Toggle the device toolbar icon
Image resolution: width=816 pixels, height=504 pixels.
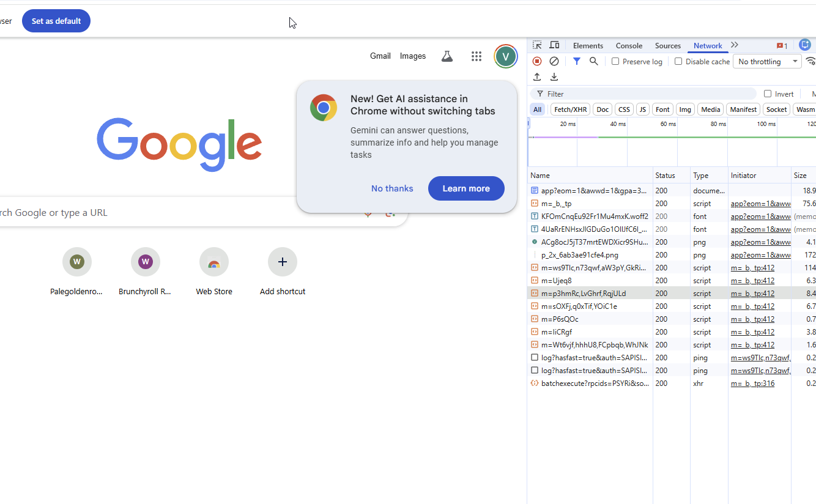(554, 45)
